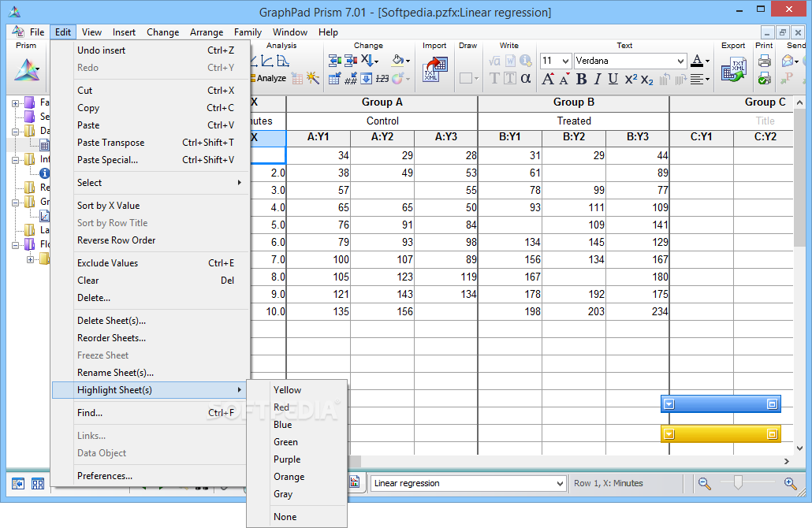Screen dimensions: 812x528
Task: Open the Help menu
Action: 328,32
